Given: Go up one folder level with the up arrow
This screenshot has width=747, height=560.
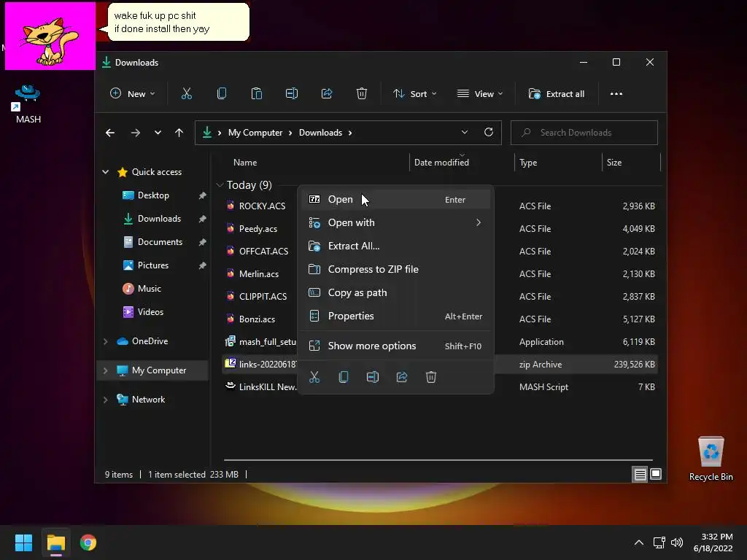Looking at the screenshot, I should click(179, 133).
